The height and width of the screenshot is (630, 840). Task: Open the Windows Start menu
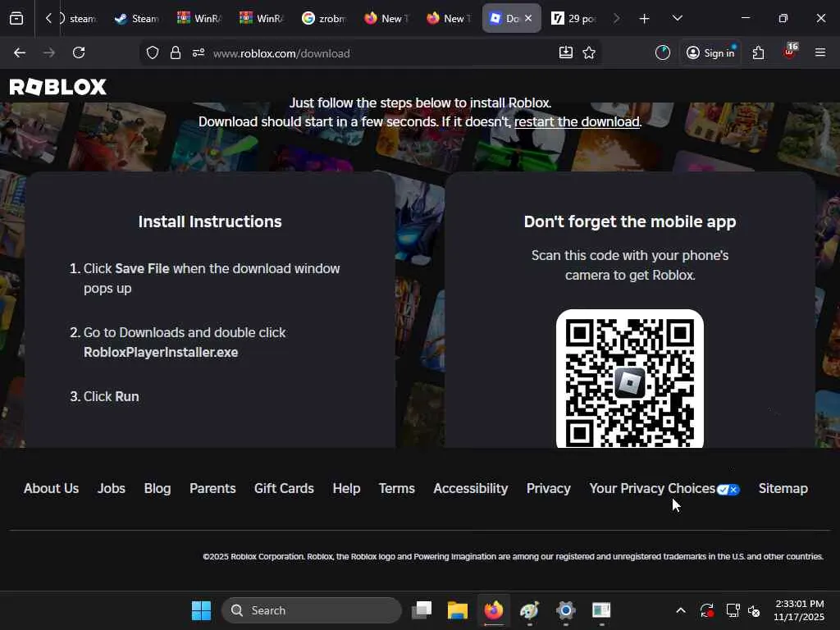click(202, 610)
